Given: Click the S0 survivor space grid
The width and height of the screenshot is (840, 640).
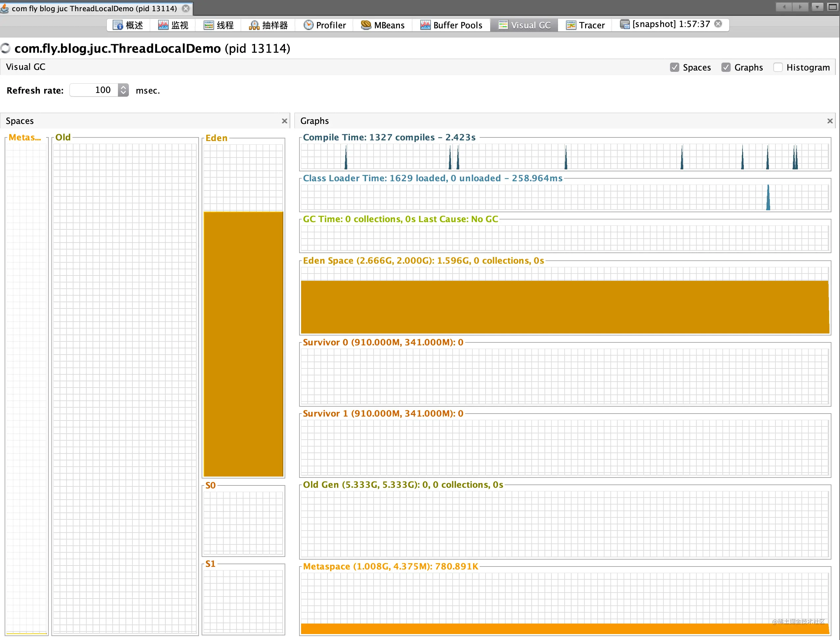Looking at the screenshot, I should coord(243,522).
